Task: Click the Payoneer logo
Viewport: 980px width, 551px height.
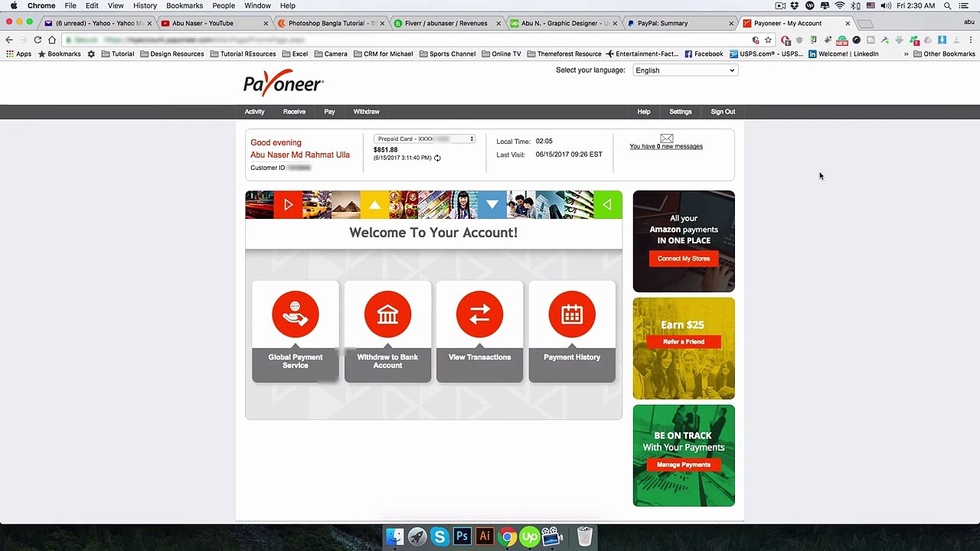Action: coord(283,82)
